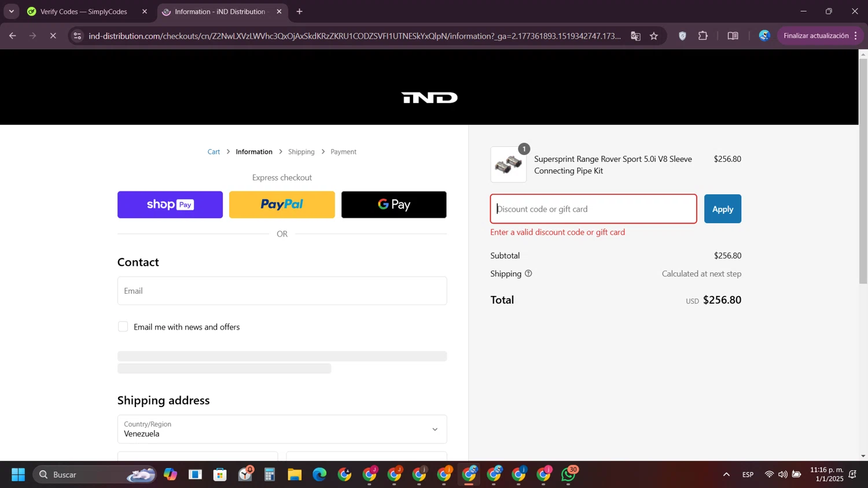Click the browser address bar URL
Screen dimensions: 868x488
pyautogui.click(x=355, y=36)
